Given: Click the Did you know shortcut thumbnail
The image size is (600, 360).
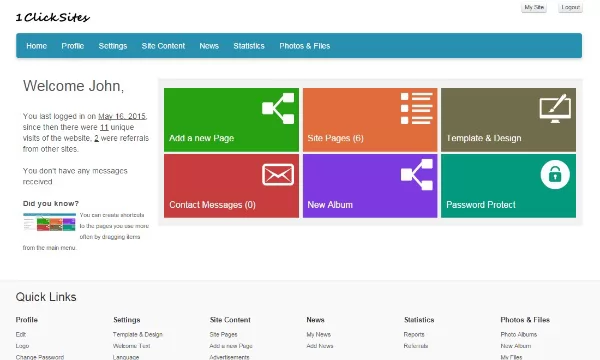Looking at the screenshot, I should pos(49,222).
